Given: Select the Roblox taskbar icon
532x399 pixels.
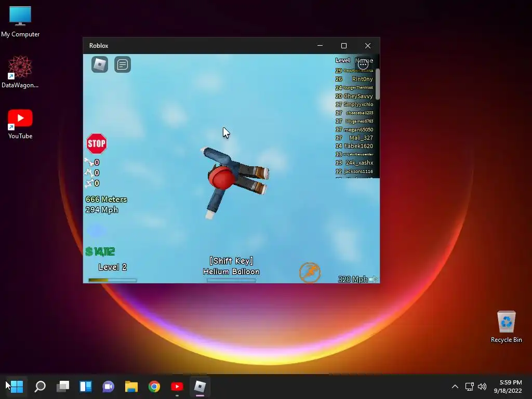Looking at the screenshot, I should coord(200,387).
